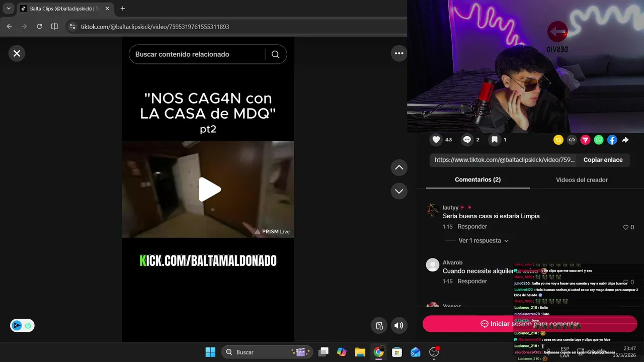Viewport: 644px width, 362px height.
Task: Click the 'KICK.COM/BALTAMALDONADO' text overlay
Action: click(x=208, y=260)
